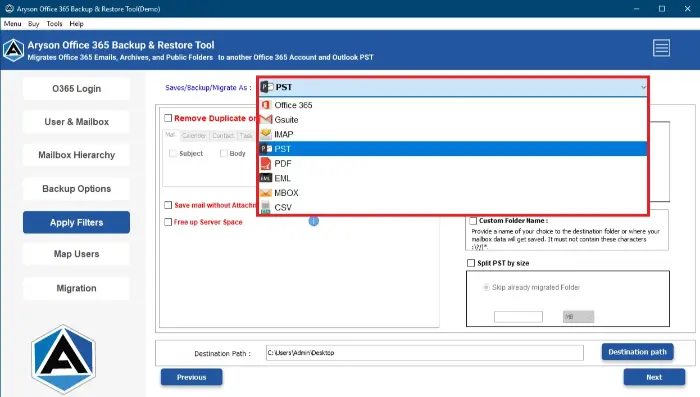Image resolution: width=700 pixels, height=397 pixels.
Task: Click the Office 365 icon in dropdown list
Action: pyautogui.click(x=266, y=105)
